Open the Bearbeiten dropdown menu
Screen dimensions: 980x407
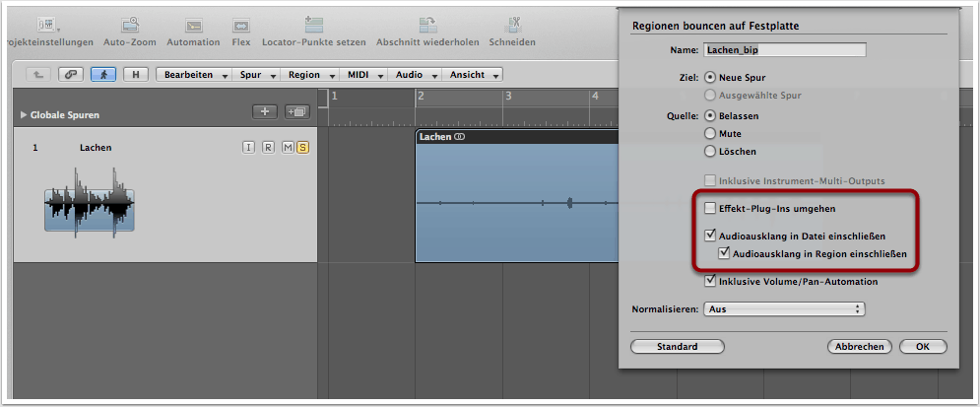tap(195, 75)
